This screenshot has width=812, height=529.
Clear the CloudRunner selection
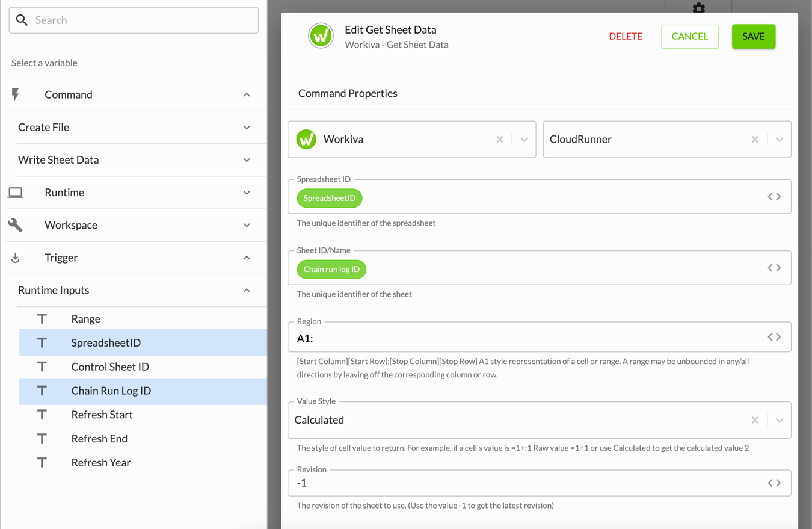coord(755,140)
